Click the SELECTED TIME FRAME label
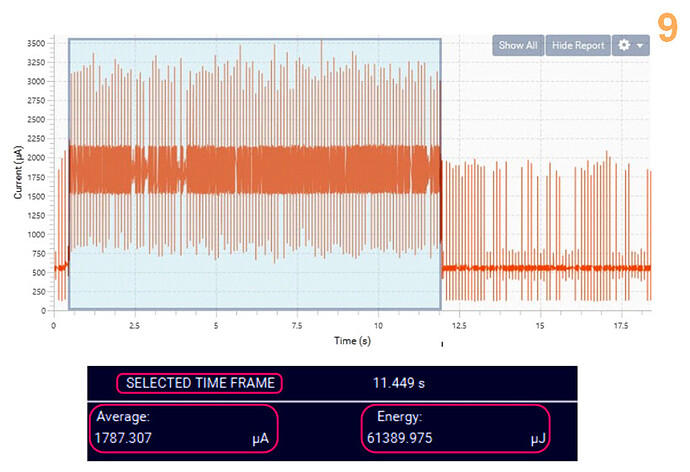This screenshot has height=472, width=690. (200, 383)
